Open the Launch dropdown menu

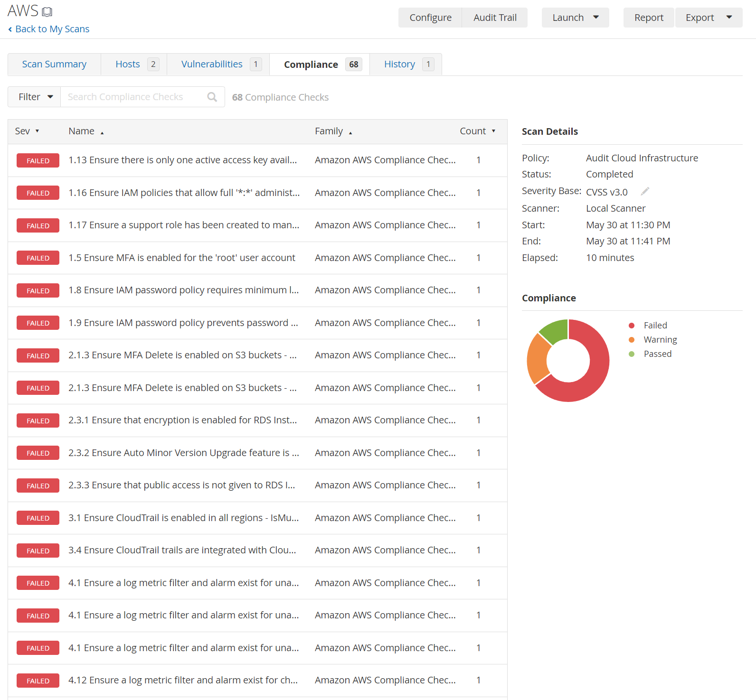pos(575,18)
